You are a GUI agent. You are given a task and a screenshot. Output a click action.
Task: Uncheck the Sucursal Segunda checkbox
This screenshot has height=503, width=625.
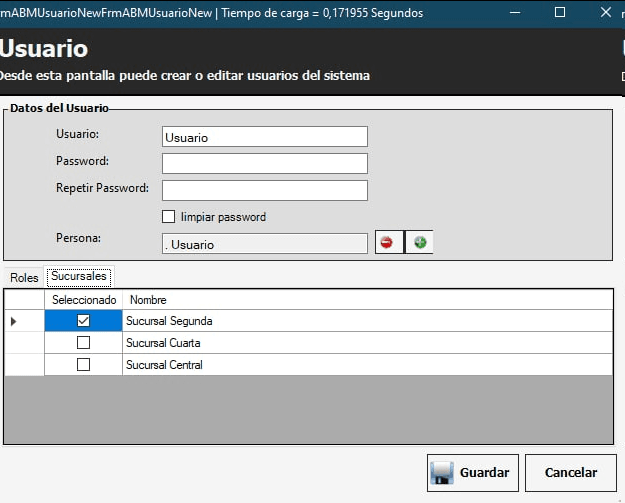pos(84,321)
